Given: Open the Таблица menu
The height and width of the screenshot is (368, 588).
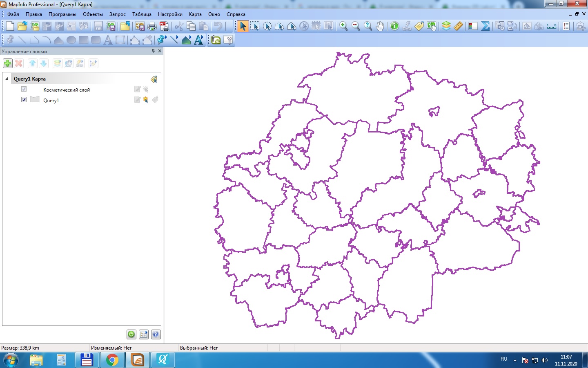Looking at the screenshot, I should tap(142, 14).
